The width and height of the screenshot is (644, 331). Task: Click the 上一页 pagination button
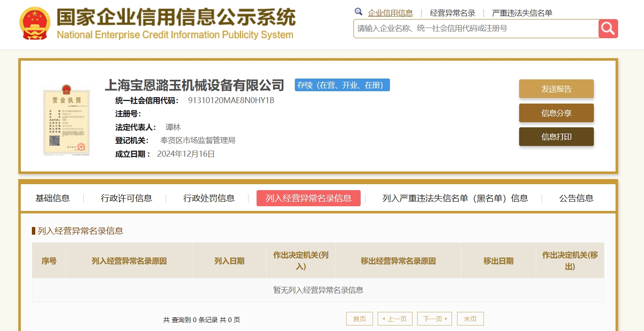coord(395,319)
